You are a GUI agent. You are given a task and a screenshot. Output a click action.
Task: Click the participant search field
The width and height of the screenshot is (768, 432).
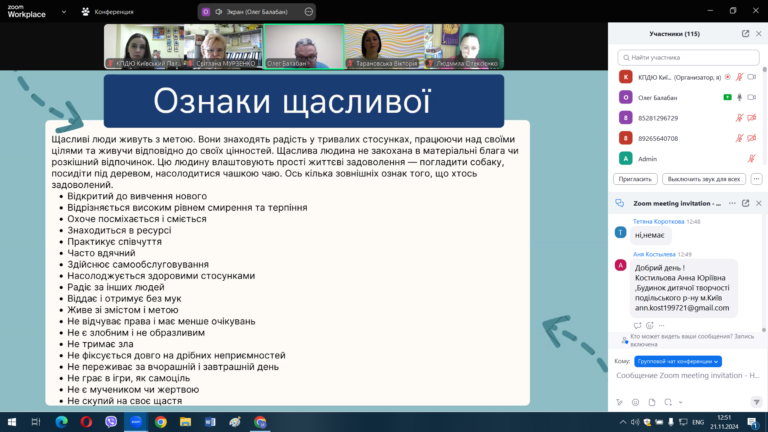[x=688, y=58]
